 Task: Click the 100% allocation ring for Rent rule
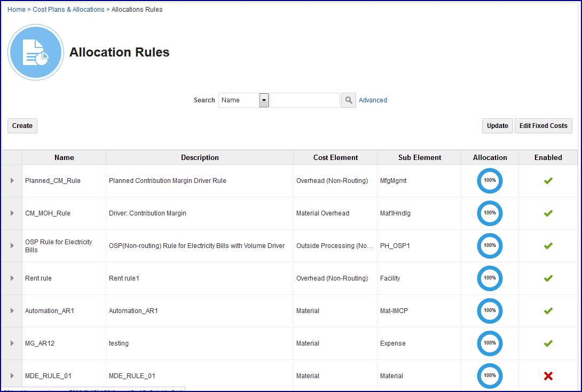[490, 278]
